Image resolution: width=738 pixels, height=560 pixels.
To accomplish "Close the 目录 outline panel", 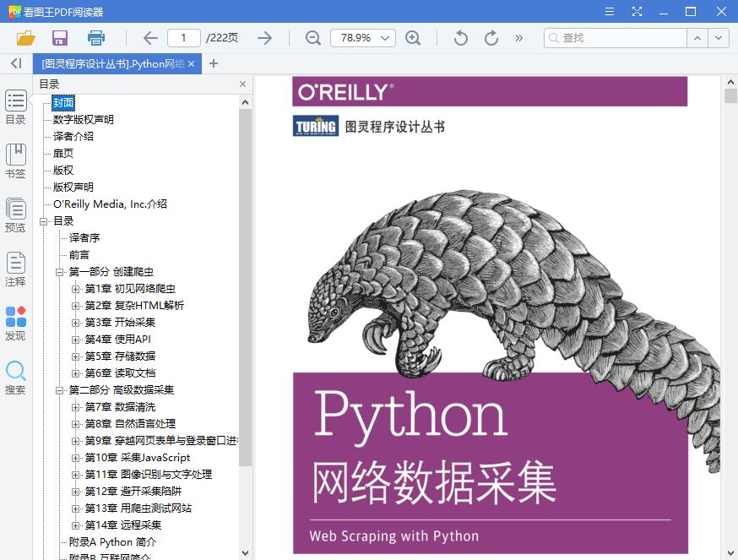I will tap(243, 84).
